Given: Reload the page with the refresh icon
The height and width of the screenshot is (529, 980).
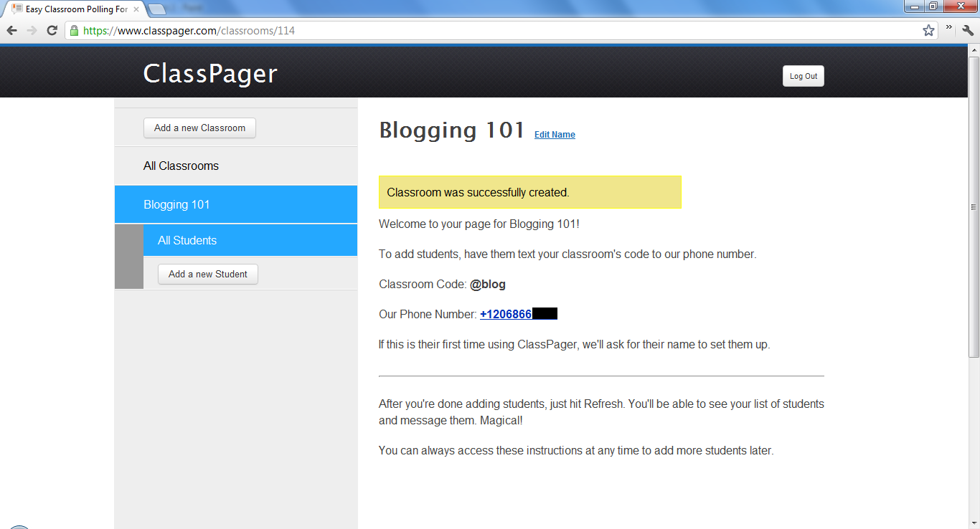Looking at the screenshot, I should 51,30.
